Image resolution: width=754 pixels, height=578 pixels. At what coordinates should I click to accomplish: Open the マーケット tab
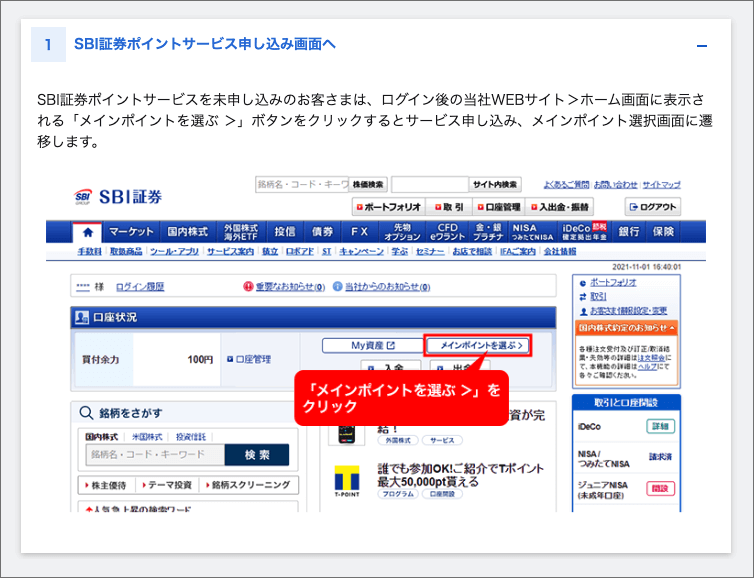tap(131, 232)
